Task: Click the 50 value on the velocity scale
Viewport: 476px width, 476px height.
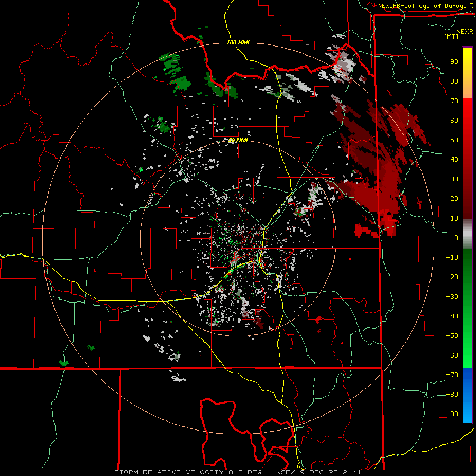Action: point(454,140)
